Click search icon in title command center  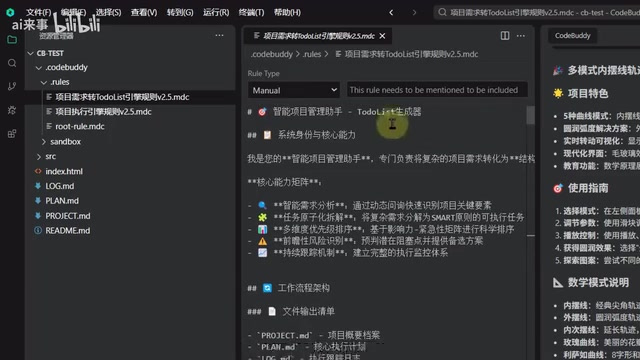[x=442, y=13]
